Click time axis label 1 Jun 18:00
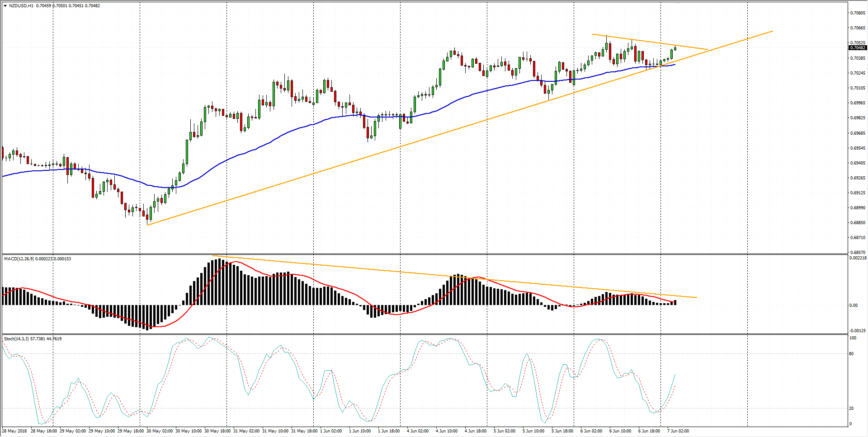The width and height of the screenshot is (868, 437). [x=389, y=431]
